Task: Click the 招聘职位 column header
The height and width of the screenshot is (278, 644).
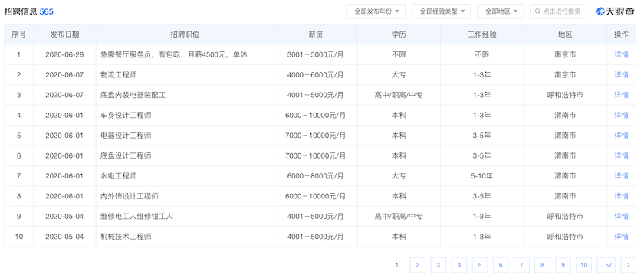Action: point(185,34)
